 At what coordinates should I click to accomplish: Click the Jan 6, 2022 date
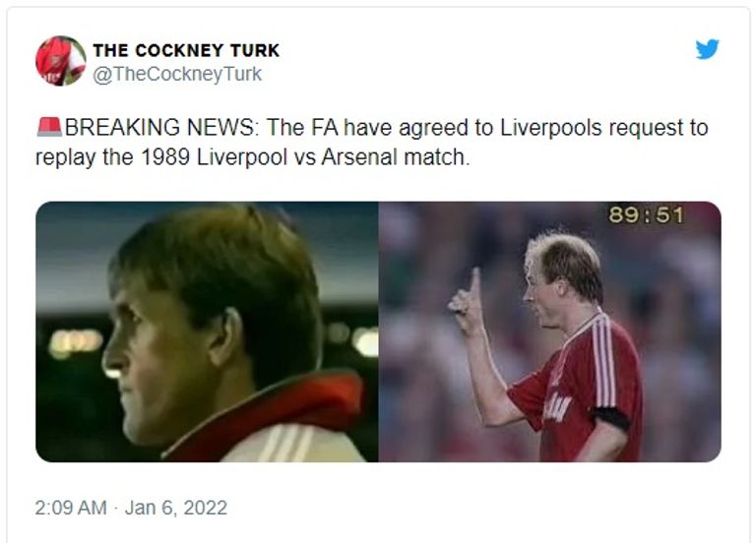(176, 508)
